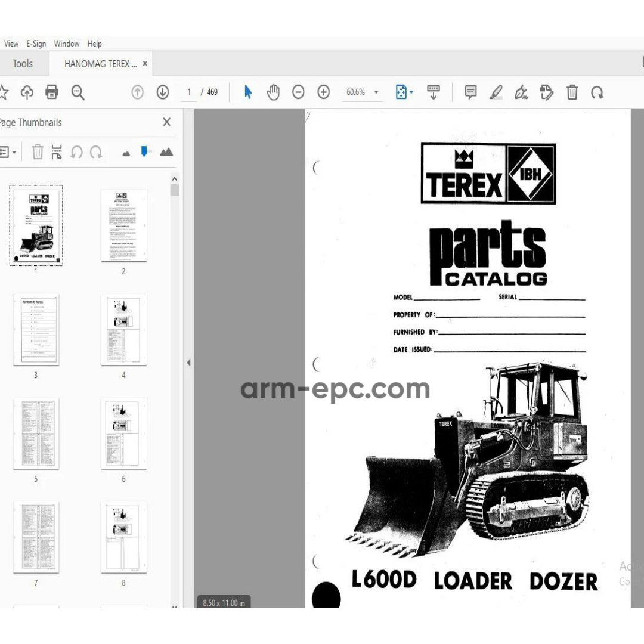Go to the previous page arrow
This screenshot has width=644, height=644.
(x=138, y=92)
